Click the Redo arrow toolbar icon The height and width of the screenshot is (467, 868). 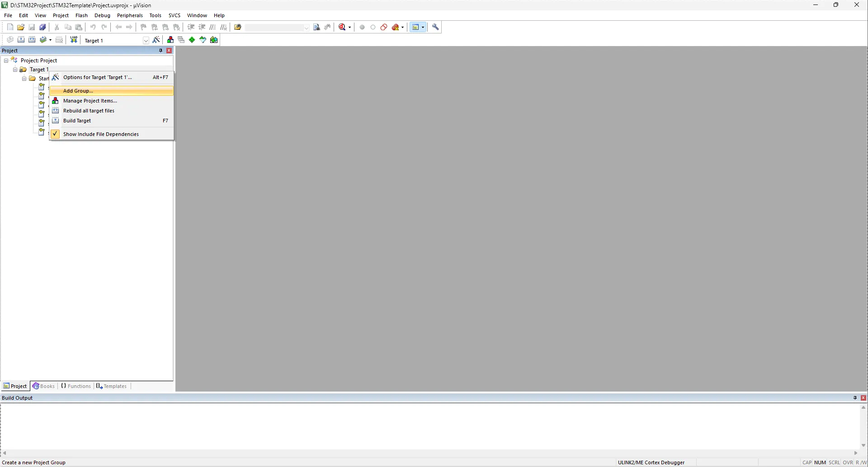pyautogui.click(x=104, y=27)
